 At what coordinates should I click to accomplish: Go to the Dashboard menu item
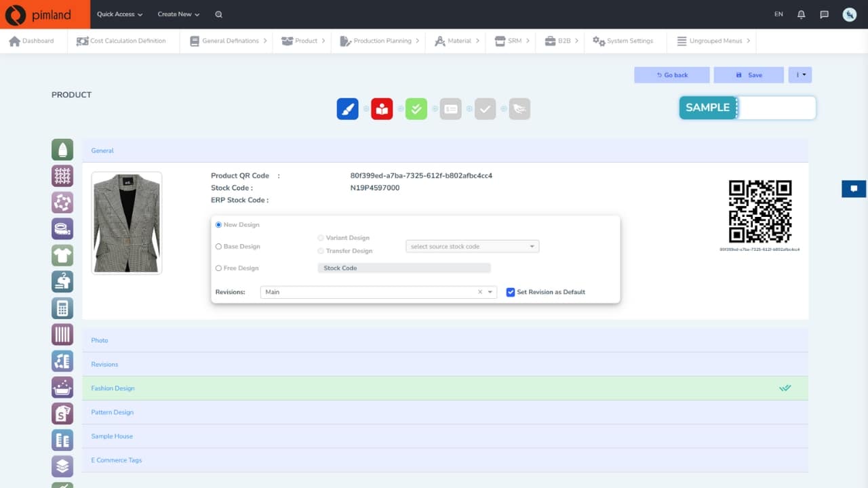coord(32,41)
